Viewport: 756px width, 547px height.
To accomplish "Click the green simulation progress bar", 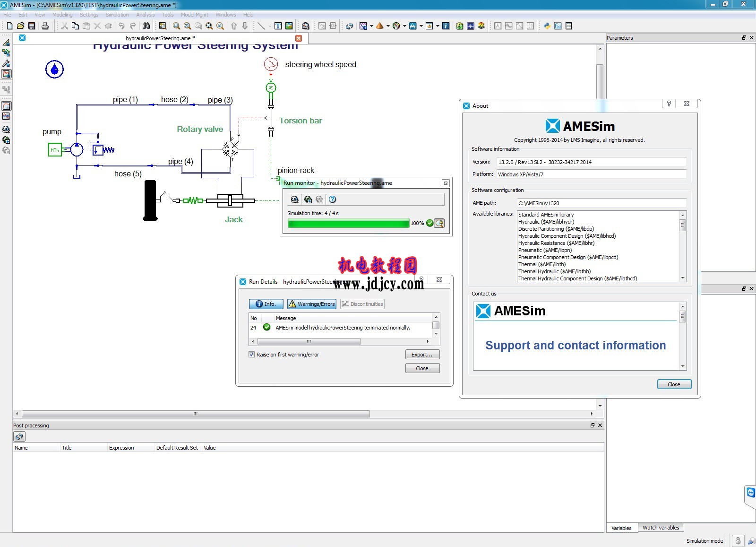I will pos(348,224).
